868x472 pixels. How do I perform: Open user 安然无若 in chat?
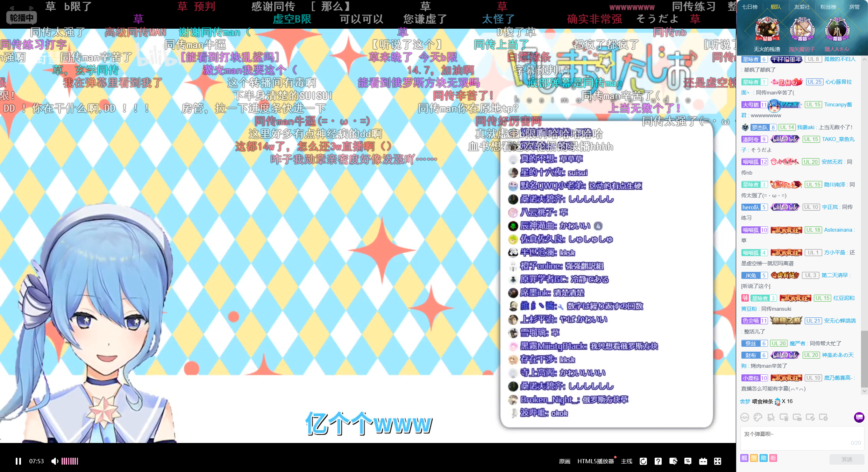coord(832,162)
